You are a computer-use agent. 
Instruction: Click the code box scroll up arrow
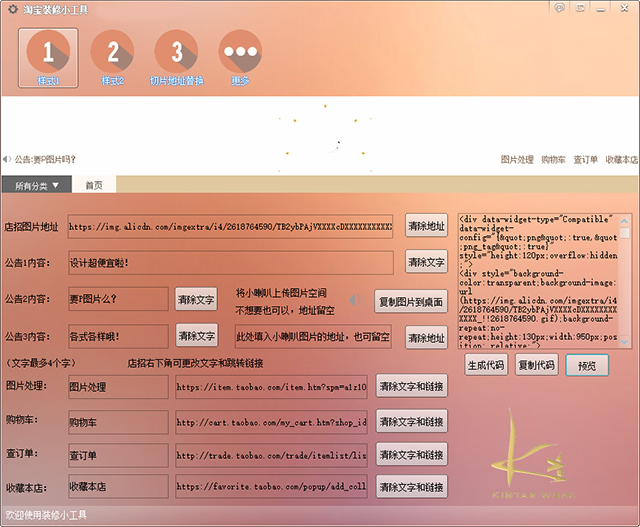[624, 221]
